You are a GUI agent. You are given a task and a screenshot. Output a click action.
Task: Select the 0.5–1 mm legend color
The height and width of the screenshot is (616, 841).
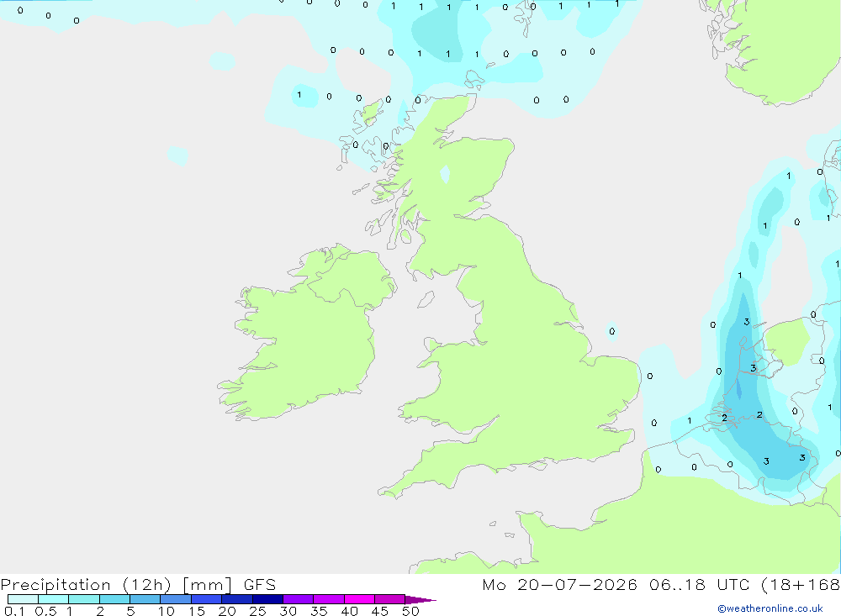(x=54, y=599)
